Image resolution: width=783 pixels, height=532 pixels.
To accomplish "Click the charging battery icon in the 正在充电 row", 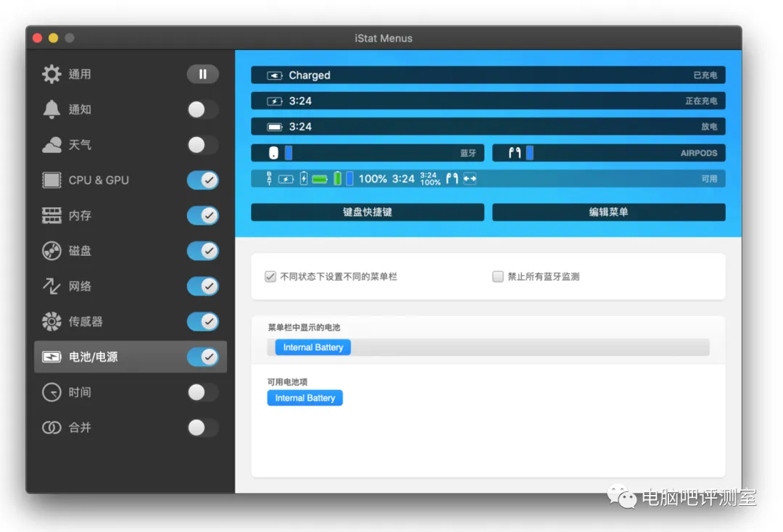I will (x=274, y=101).
